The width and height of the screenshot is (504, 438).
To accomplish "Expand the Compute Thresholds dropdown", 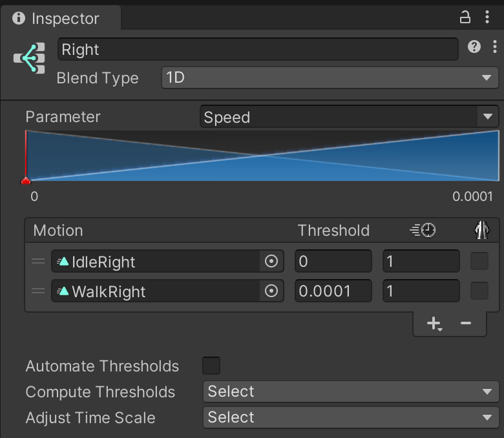I will click(x=350, y=391).
